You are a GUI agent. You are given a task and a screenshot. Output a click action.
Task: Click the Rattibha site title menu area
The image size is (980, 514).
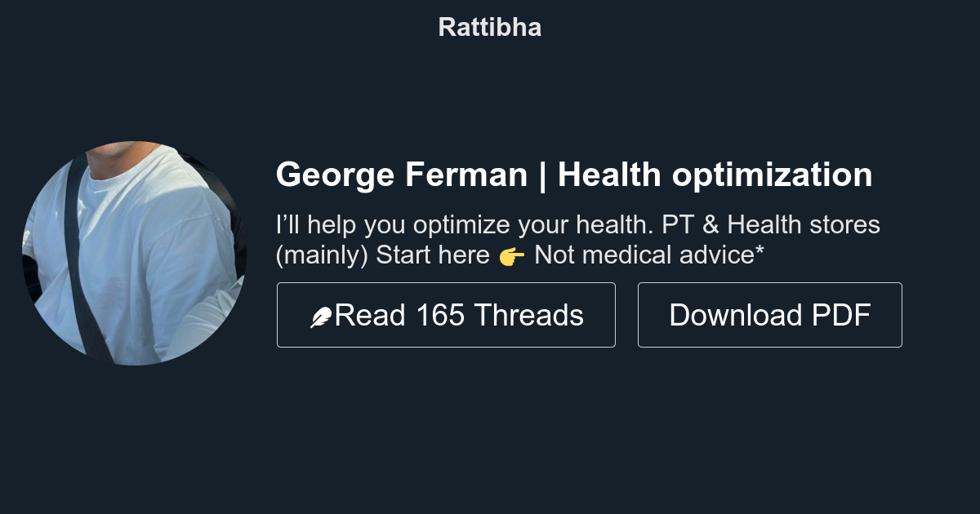coord(489,26)
